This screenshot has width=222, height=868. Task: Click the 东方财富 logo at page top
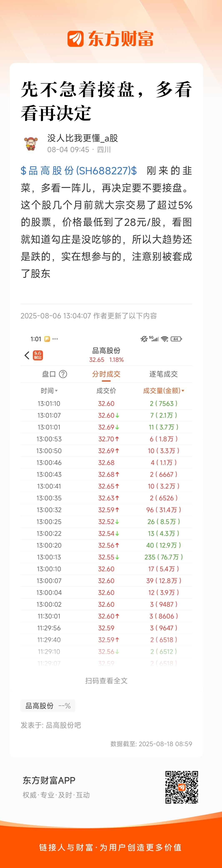110,39
